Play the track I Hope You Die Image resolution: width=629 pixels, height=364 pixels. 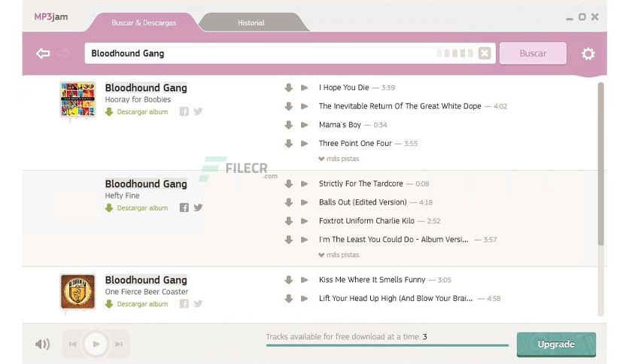click(x=305, y=87)
